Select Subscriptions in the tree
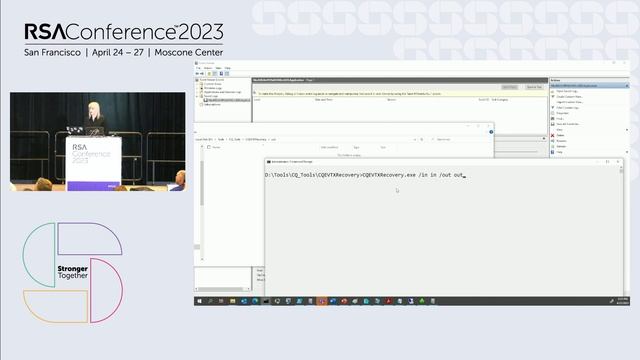This screenshot has height=360, width=640. 212,104
